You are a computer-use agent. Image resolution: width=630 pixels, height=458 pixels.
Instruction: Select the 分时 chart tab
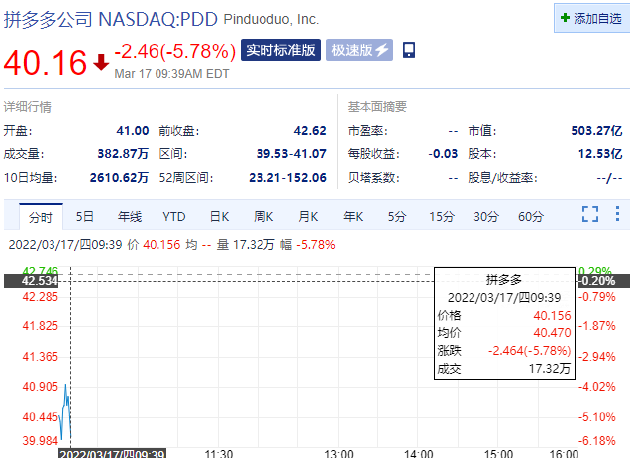click(x=41, y=217)
